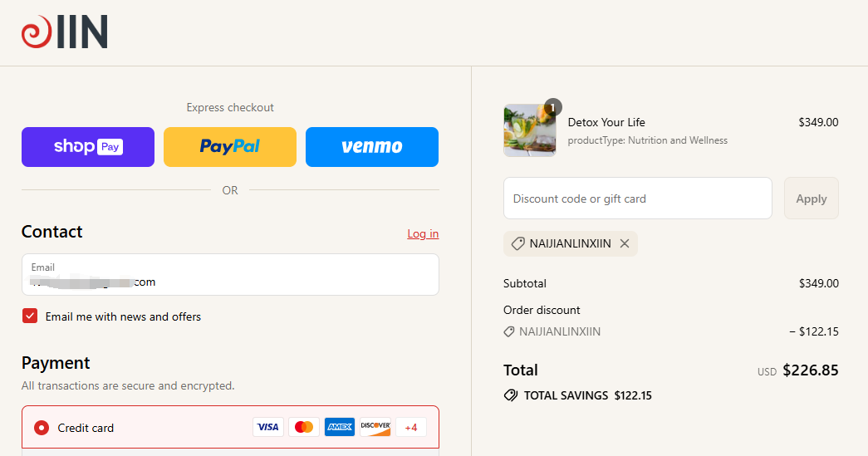Image resolution: width=868 pixels, height=456 pixels.
Task: Click the Visa card icon
Action: coord(267,427)
